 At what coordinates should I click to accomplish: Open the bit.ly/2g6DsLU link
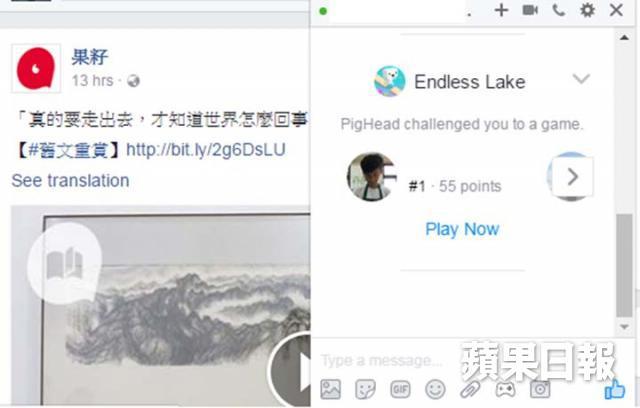[206, 150]
